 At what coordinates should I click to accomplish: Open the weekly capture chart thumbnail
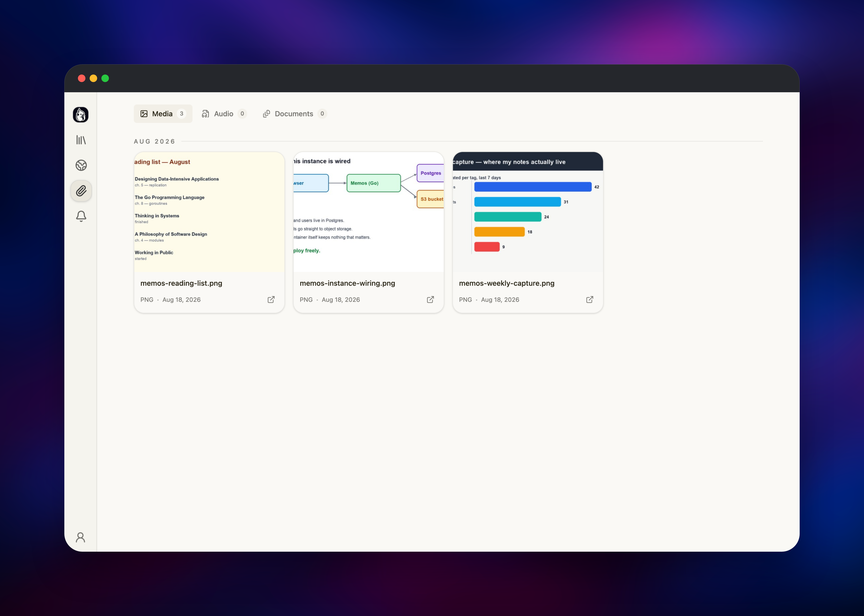point(528,212)
